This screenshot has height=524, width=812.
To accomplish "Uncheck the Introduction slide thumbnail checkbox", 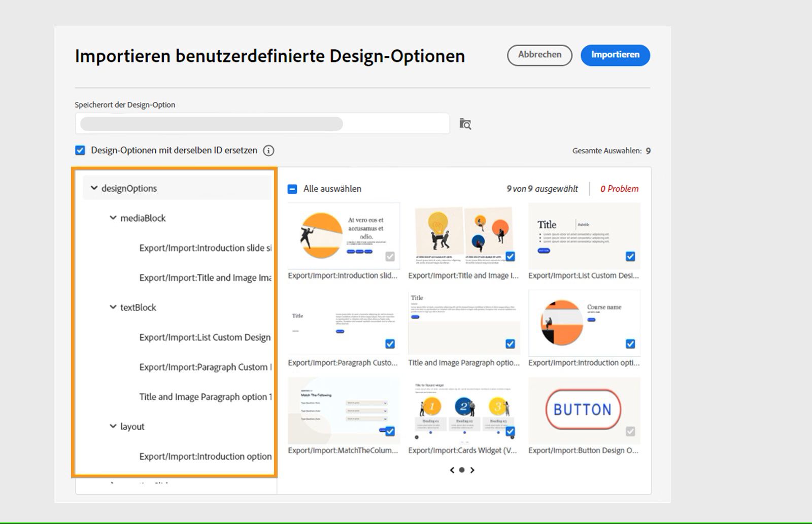I will click(x=389, y=257).
